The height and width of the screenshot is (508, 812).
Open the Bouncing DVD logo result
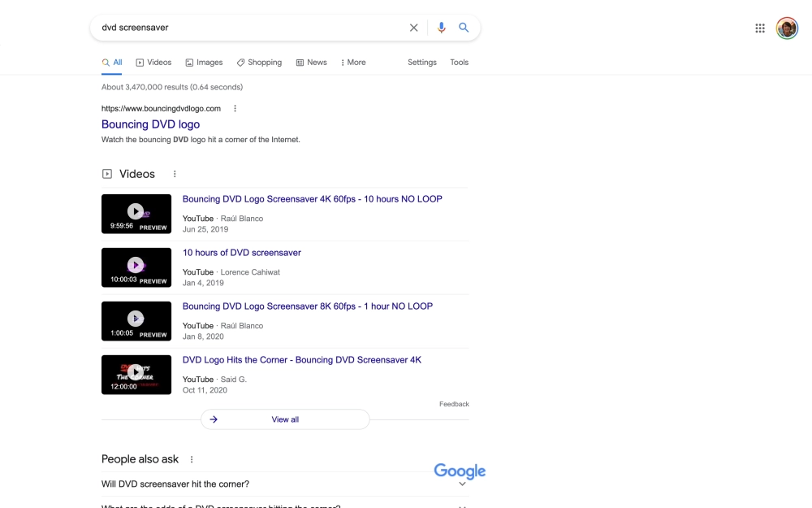tap(151, 124)
